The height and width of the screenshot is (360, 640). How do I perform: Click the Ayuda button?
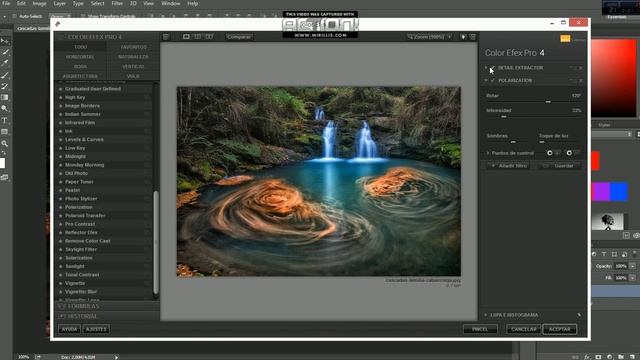(69, 329)
